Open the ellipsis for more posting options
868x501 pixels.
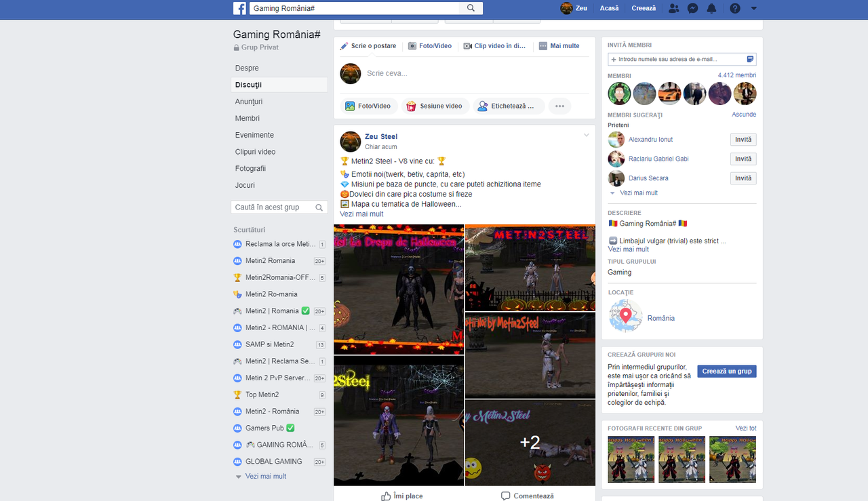559,106
